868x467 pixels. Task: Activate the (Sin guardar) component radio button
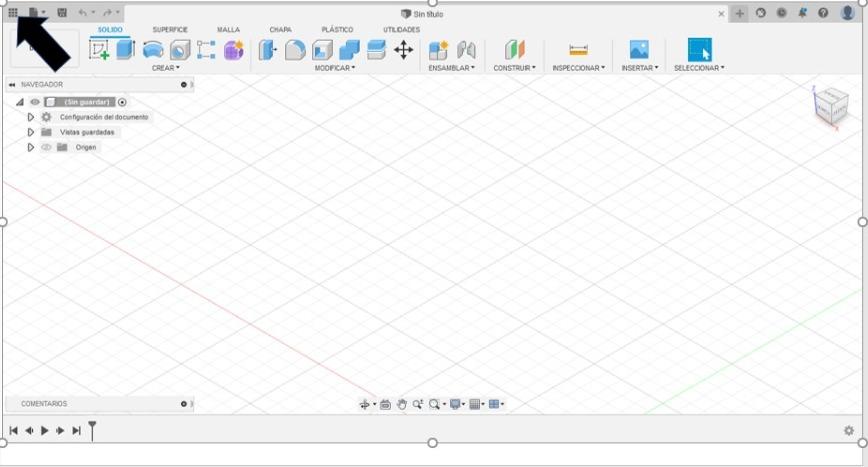click(122, 102)
